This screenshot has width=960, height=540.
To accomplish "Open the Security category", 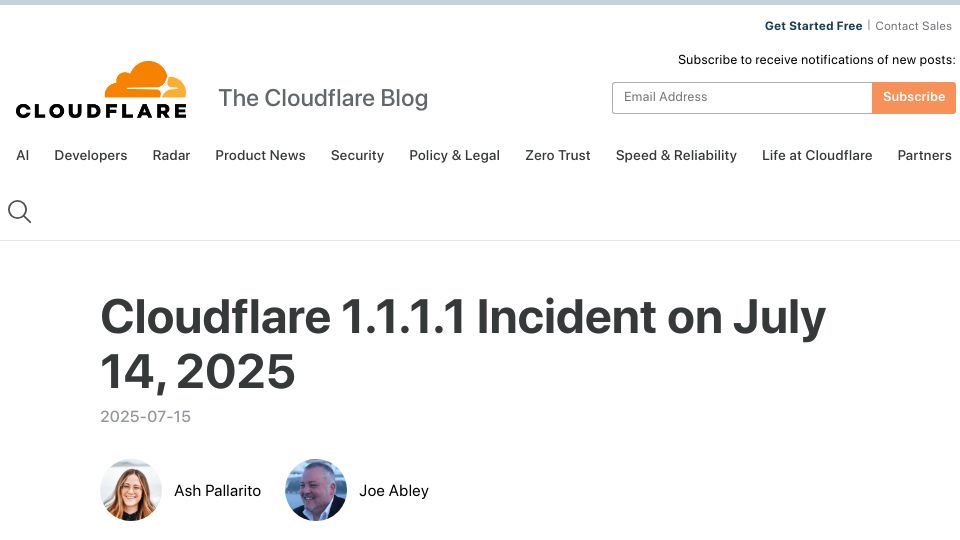I will click(358, 156).
